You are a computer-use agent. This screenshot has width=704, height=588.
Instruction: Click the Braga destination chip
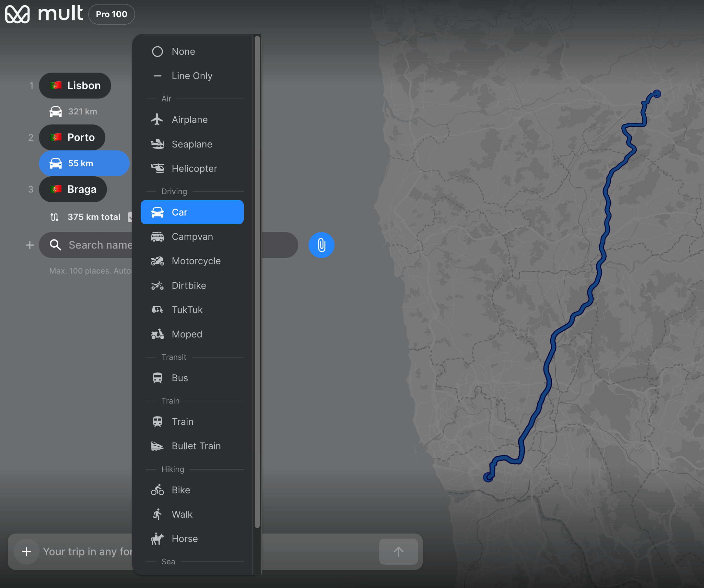click(x=73, y=189)
